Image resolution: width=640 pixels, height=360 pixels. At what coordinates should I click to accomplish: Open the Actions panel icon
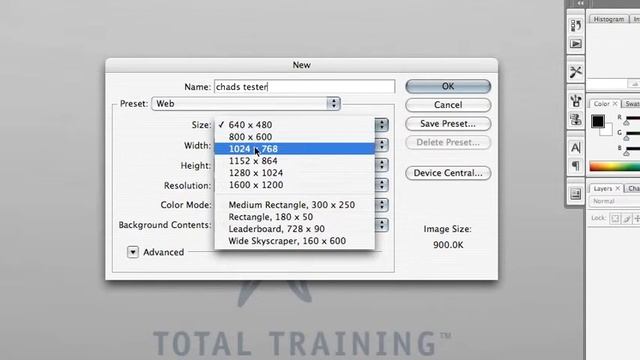[x=576, y=44]
